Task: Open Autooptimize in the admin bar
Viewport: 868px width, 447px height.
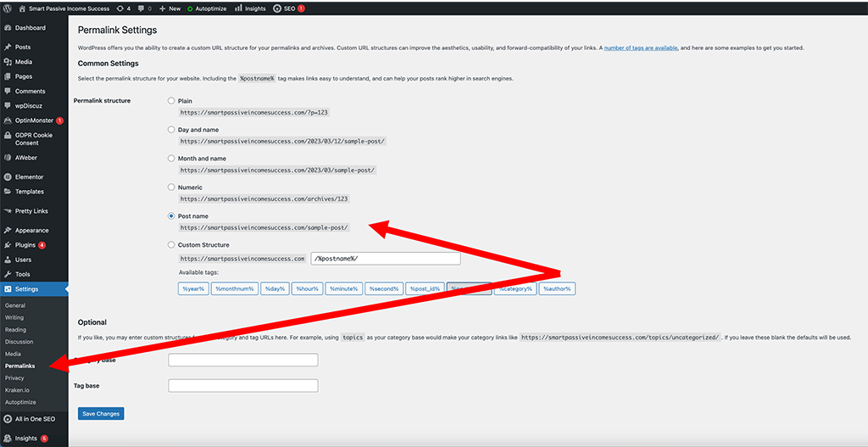Action: [x=207, y=8]
